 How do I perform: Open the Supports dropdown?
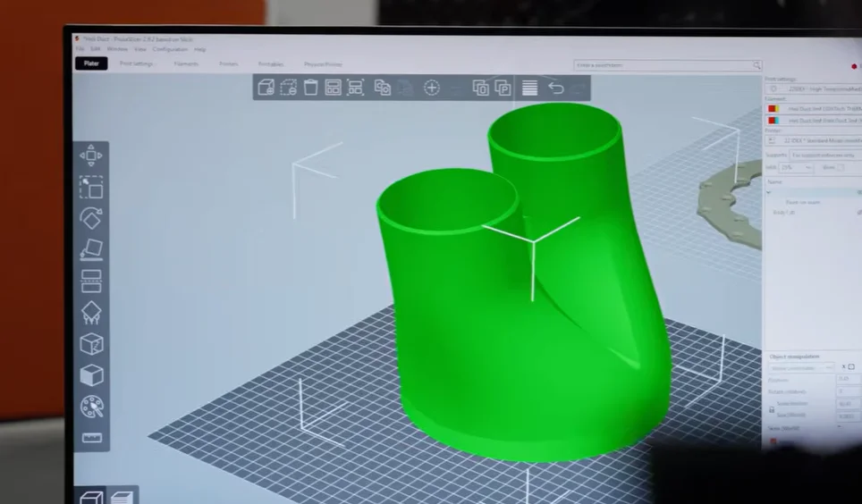tap(823, 155)
